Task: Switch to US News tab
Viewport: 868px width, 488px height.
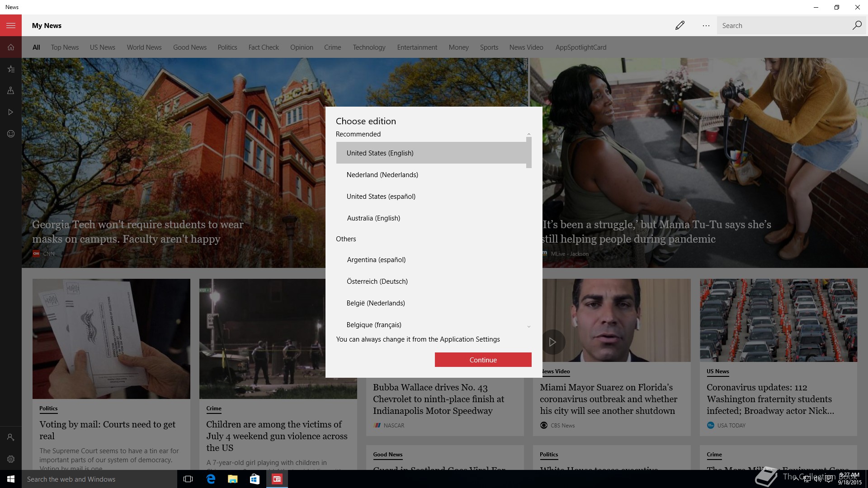Action: pyautogui.click(x=102, y=47)
